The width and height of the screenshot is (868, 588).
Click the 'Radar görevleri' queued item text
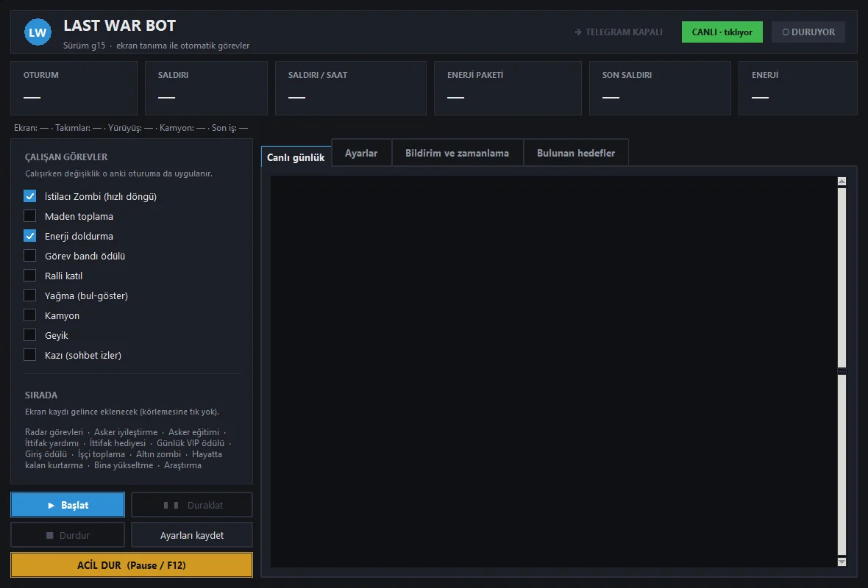tap(54, 432)
